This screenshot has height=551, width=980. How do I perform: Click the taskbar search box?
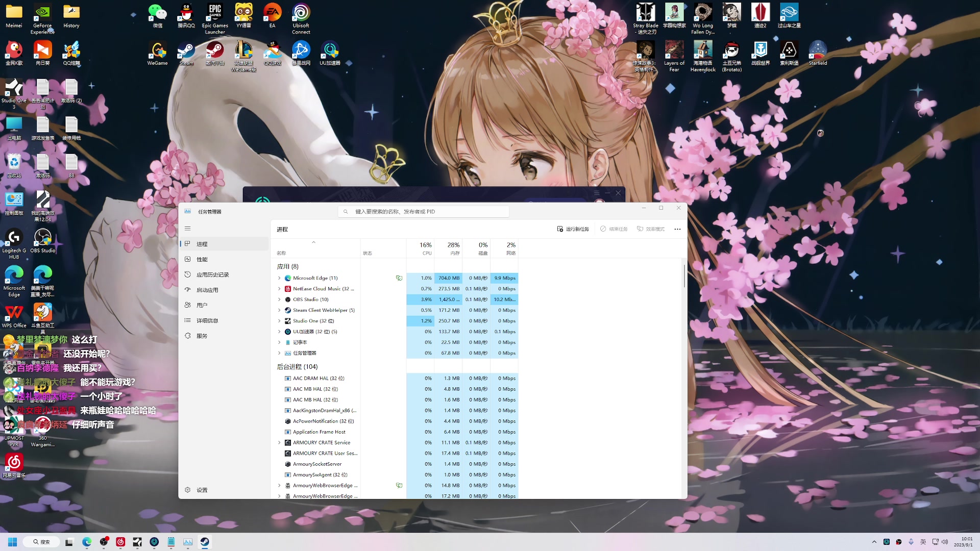42,542
